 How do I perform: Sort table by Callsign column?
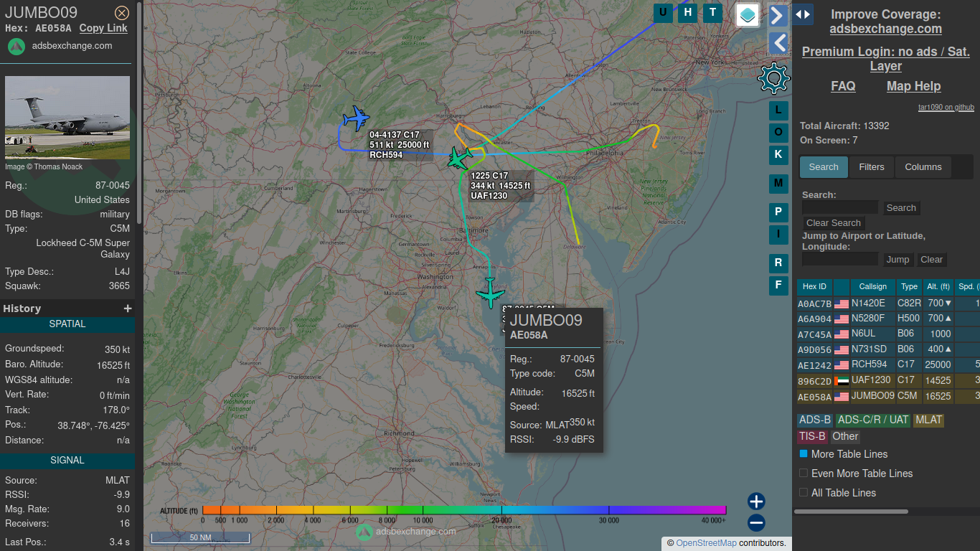[873, 287]
